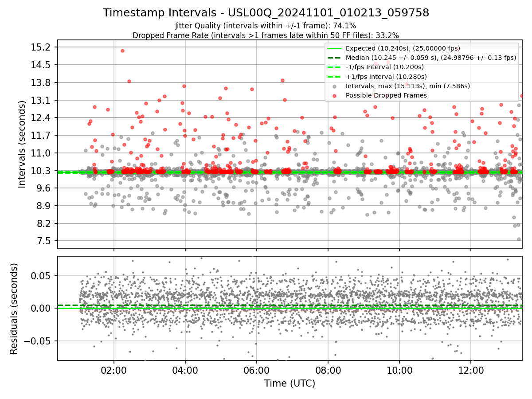Click the 'Expected (10.240s), (25.00000 fps)' legend entry
The width and height of the screenshot is (532, 399).
pos(403,48)
